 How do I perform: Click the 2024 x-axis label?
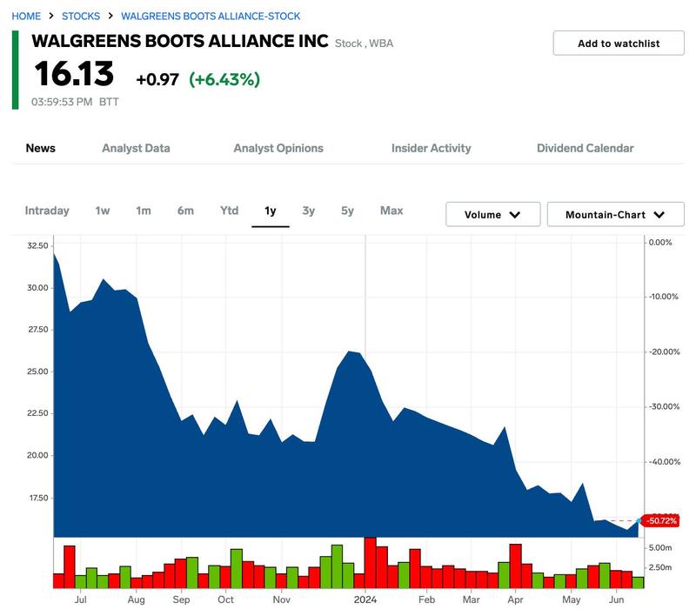point(365,600)
